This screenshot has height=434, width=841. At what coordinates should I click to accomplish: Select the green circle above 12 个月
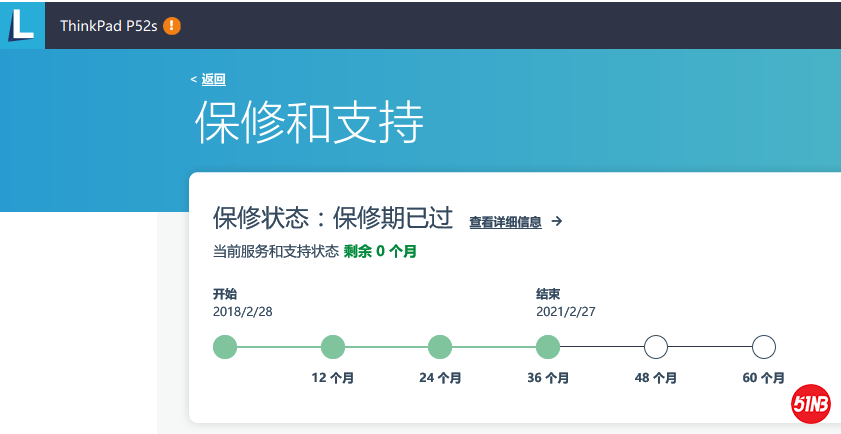click(333, 347)
